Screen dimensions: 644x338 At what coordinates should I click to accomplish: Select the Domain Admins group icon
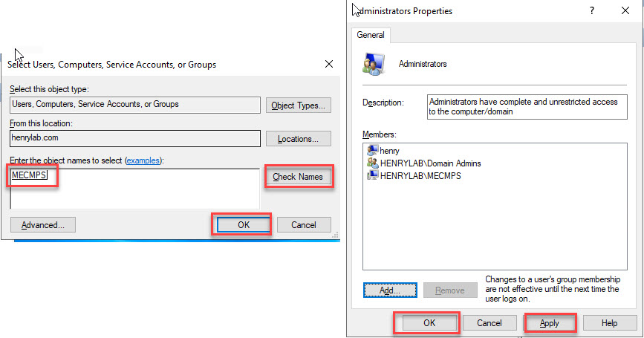click(372, 163)
